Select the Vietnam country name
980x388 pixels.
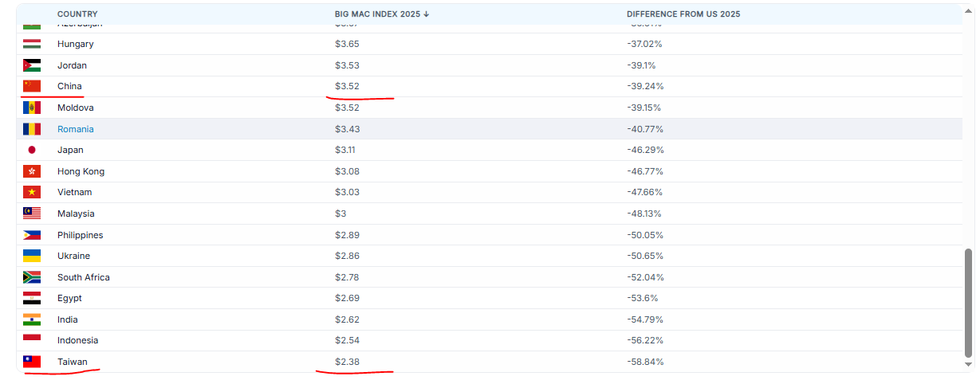click(74, 192)
